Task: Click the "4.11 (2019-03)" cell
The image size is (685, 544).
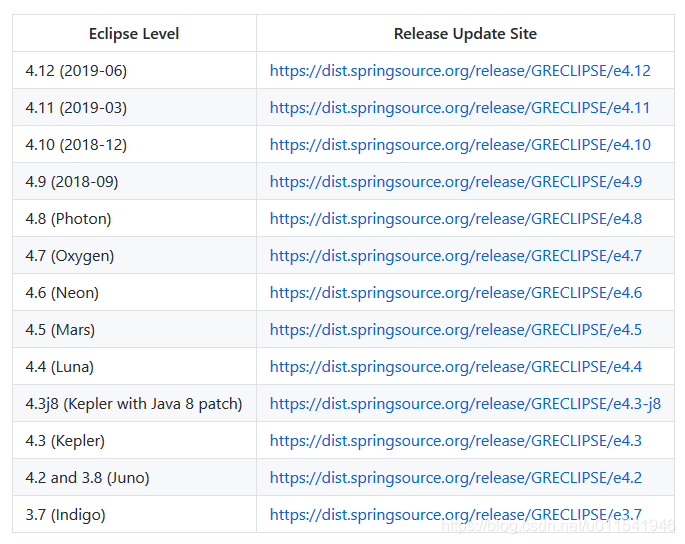Action: (135, 107)
